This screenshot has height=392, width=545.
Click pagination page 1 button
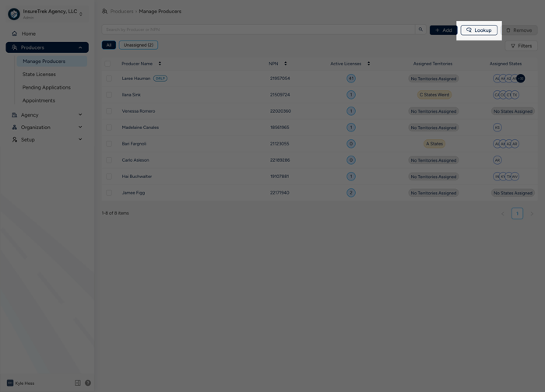517,214
